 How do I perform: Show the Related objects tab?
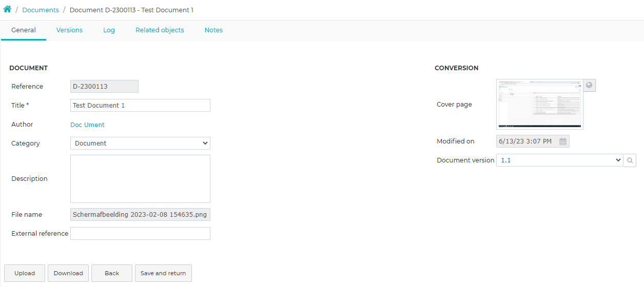tap(160, 30)
